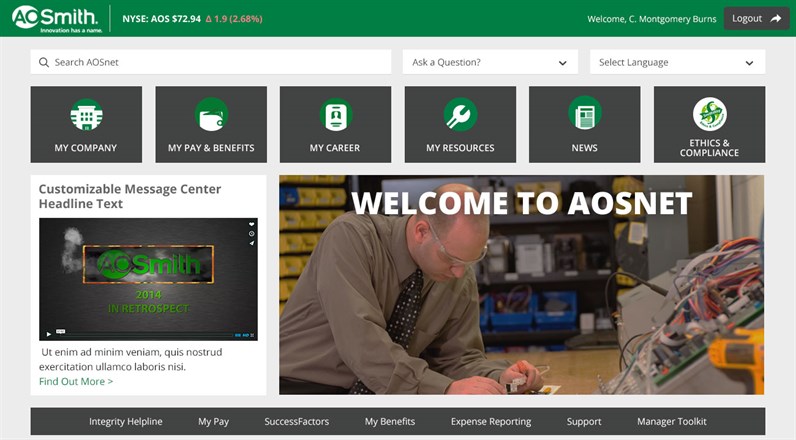Image resolution: width=796 pixels, height=440 pixels.
Task: Open My Career ID badge icon
Action: 336,115
